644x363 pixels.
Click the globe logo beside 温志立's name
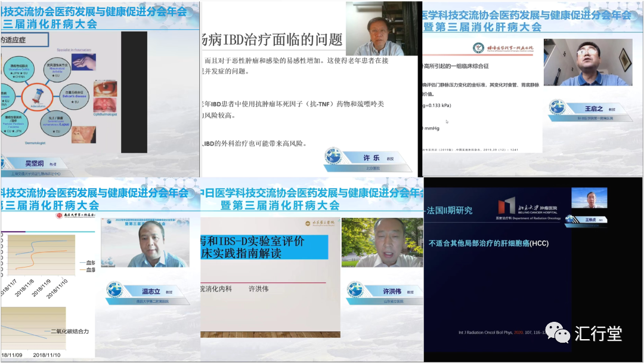point(115,290)
